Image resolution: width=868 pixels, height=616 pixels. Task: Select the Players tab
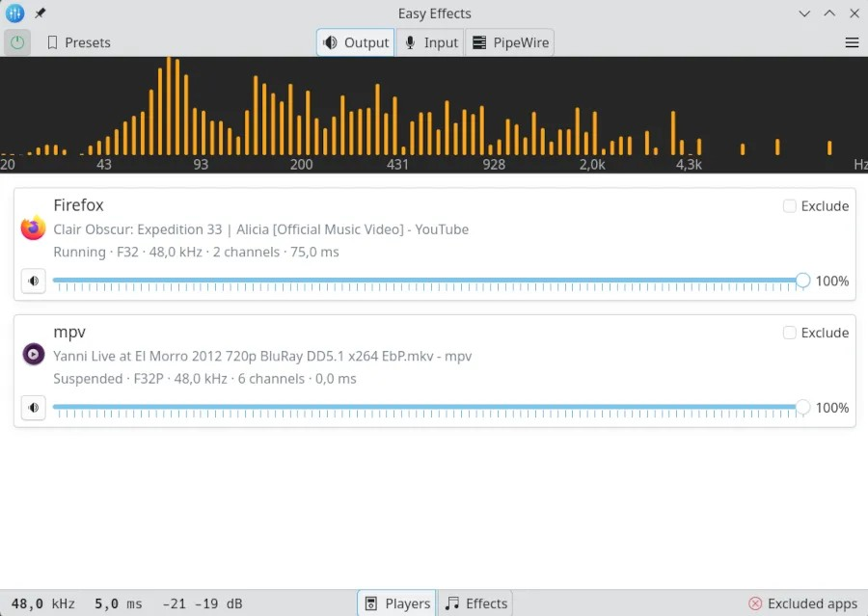(x=396, y=603)
